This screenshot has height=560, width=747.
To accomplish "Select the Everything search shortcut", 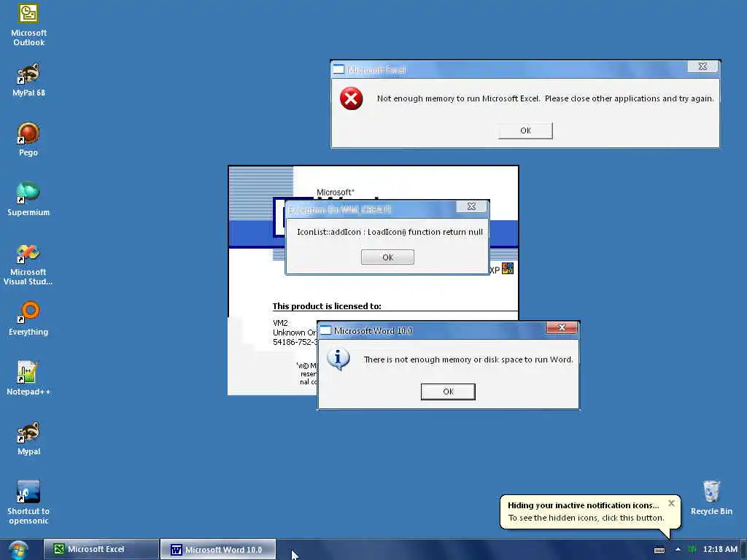I will pyautogui.click(x=28, y=319).
